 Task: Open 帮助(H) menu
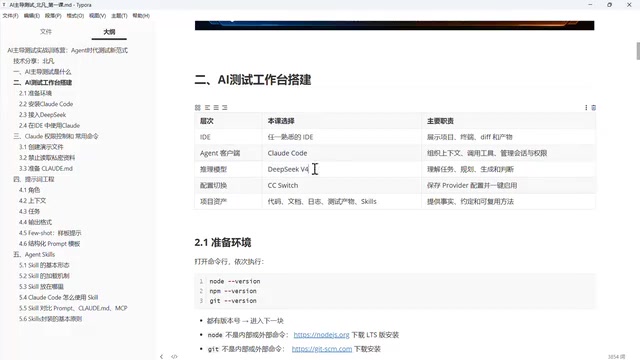click(x=141, y=16)
